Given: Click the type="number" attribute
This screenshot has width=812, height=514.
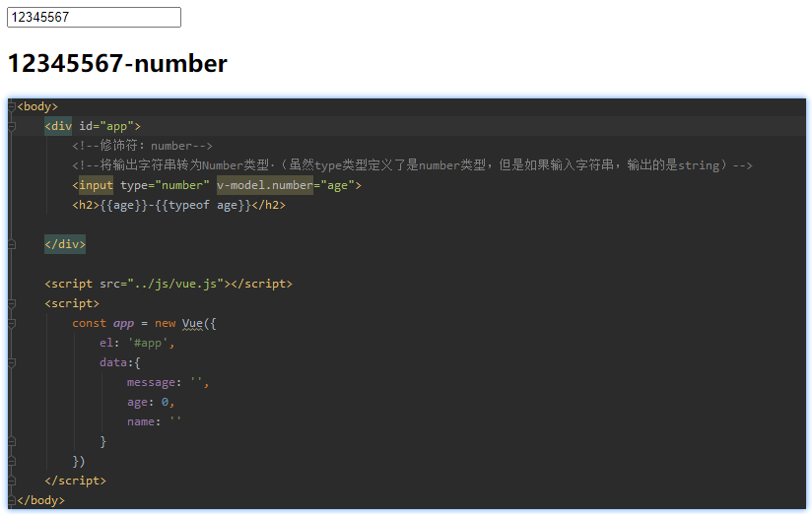Looking at the screenshot, I should pos(165,185).
